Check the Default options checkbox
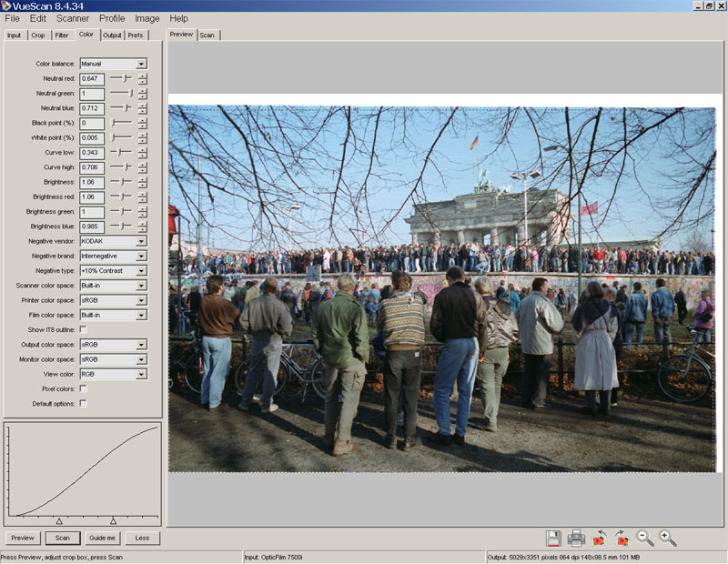Viewport: 728px width, 564px height. 84,403
